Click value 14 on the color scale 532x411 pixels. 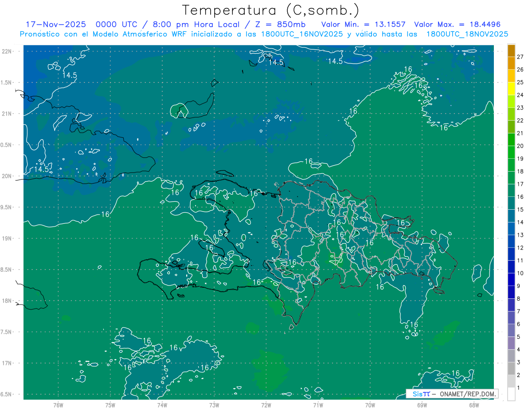[x=520, y=223]
